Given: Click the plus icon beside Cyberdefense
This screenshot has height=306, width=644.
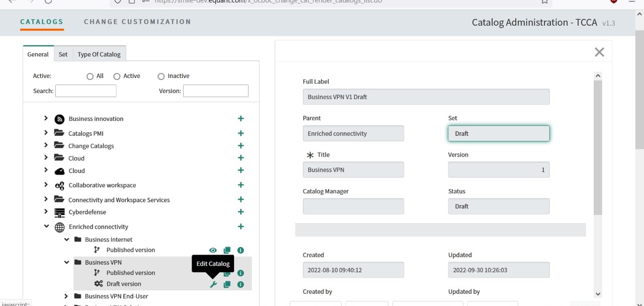Looking at the screenshot, I should [x=240, y=212].
